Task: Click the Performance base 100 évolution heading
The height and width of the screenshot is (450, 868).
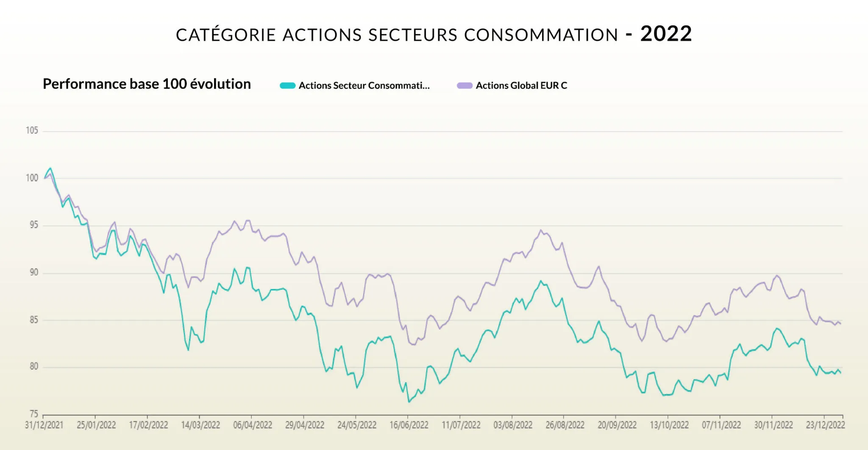Action: coord(147,84)
